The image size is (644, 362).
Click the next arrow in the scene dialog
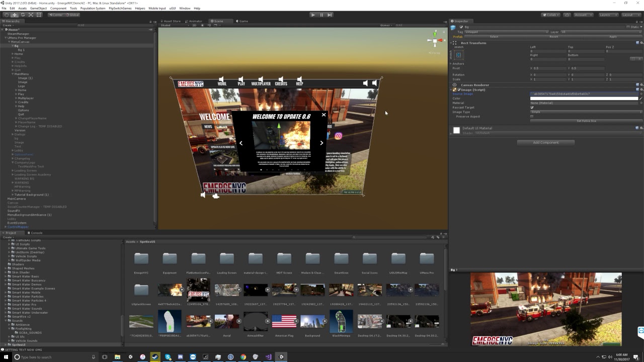(321, 143)
